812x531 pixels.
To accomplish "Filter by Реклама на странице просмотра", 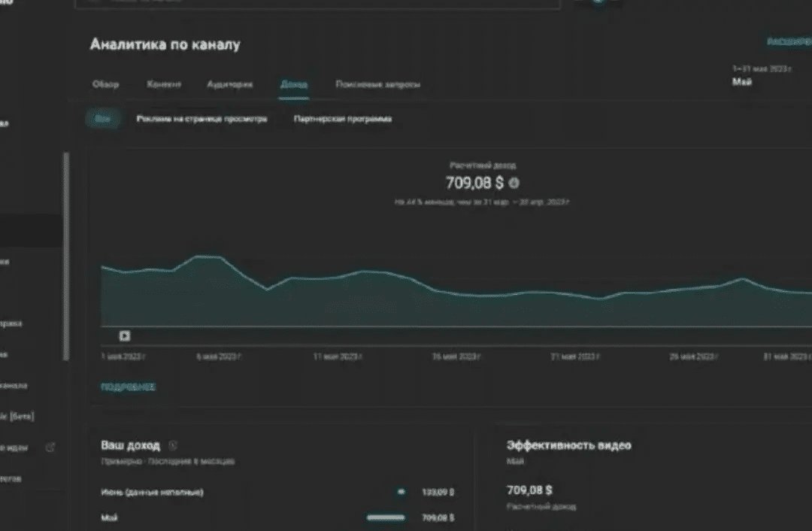I will click(x=201, y=119).
